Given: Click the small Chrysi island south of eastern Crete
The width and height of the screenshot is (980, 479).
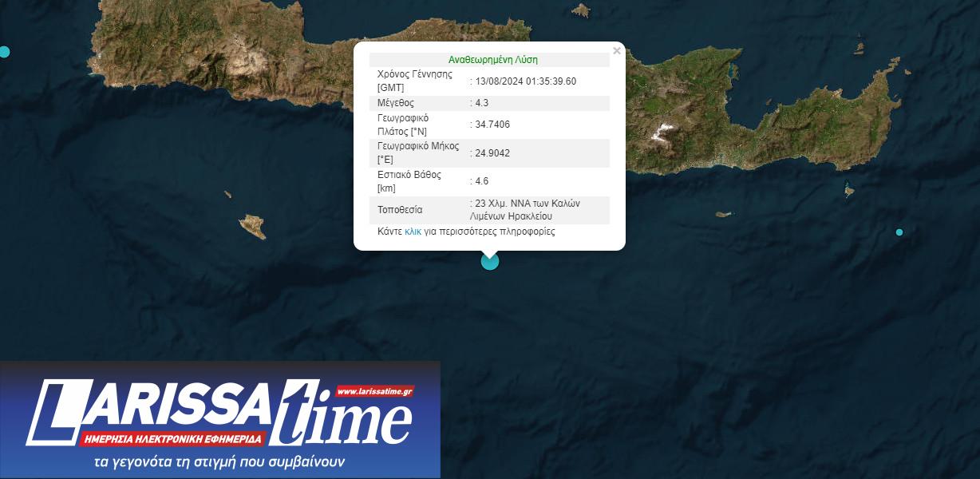Looking at the screenshot, I should point(724,214).
